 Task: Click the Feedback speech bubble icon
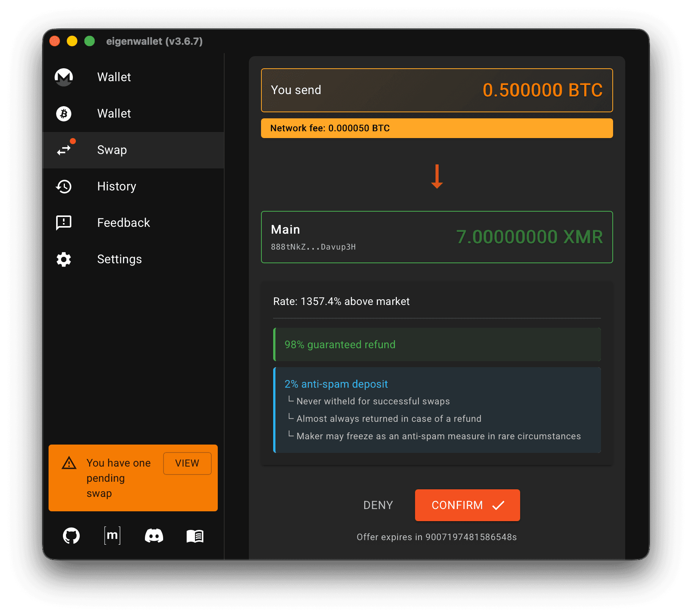(64, 223)
